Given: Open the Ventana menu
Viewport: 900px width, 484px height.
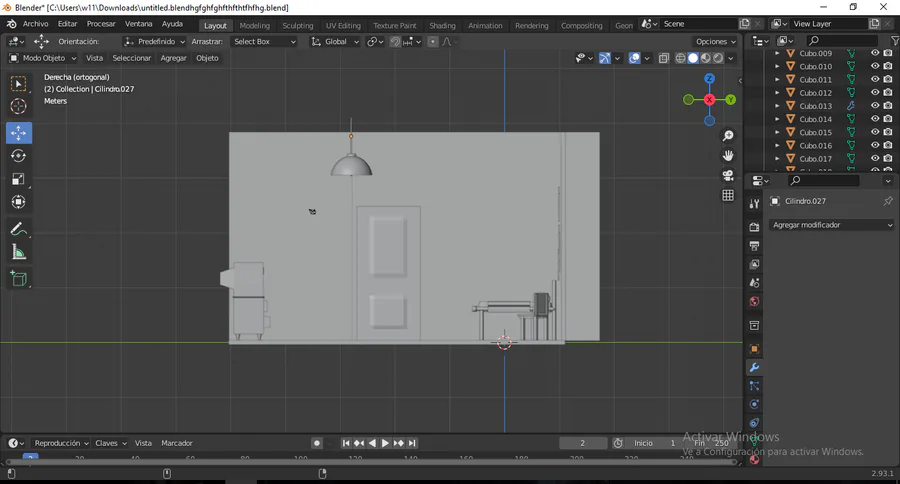Looking at the screenshot, I should [138, 24].
